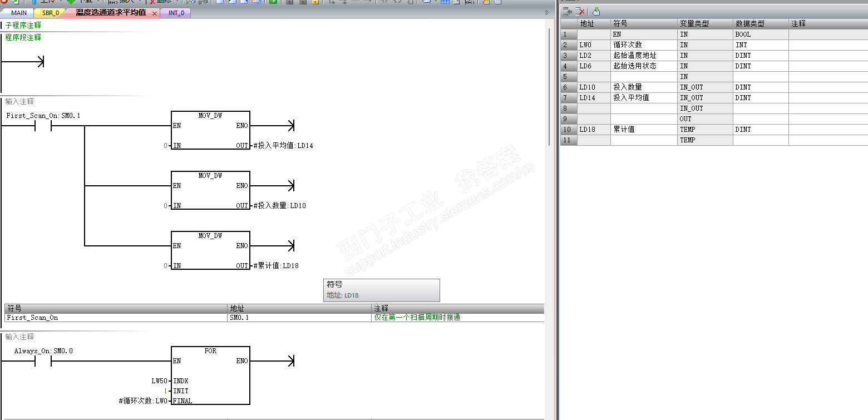Close the 温度选通道求平均值 tab
The width and height of the screenshot is (868, 420).
click(x=154, y=13)
